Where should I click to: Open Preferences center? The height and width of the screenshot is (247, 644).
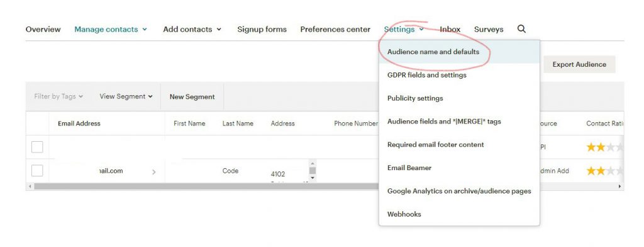(335, 29)
